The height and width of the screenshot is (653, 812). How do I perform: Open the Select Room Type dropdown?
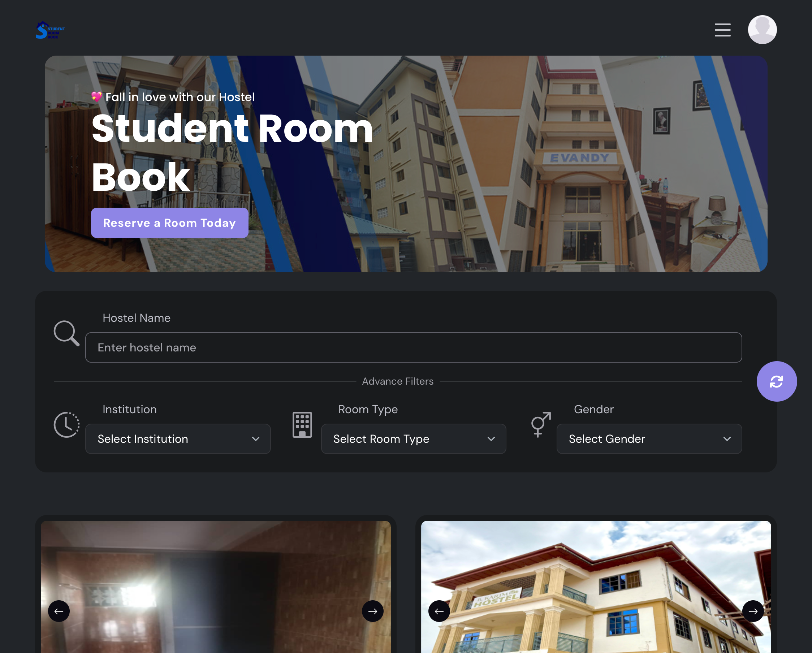413,439
